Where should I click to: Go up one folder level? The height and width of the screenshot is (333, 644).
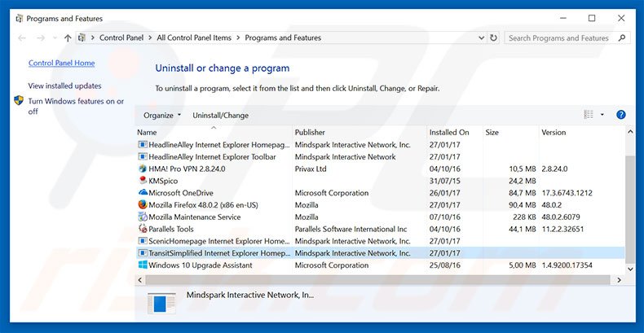tap(68, 37)
